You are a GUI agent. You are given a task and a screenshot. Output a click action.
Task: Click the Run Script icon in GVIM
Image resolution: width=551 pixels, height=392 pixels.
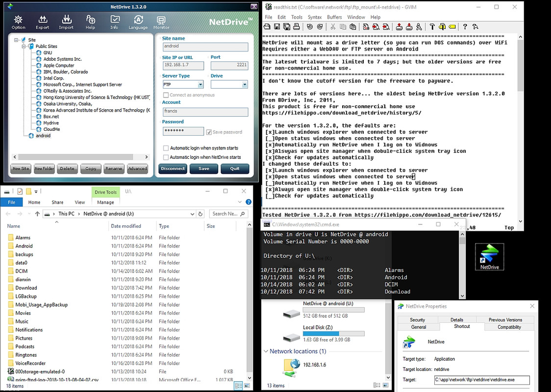pos(419,26)
